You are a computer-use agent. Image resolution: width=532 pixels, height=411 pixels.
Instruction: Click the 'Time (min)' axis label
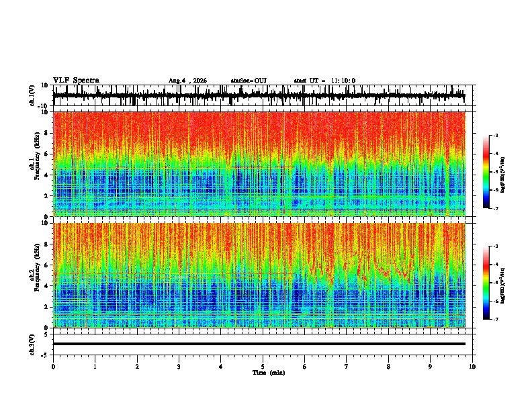point(269,373)
